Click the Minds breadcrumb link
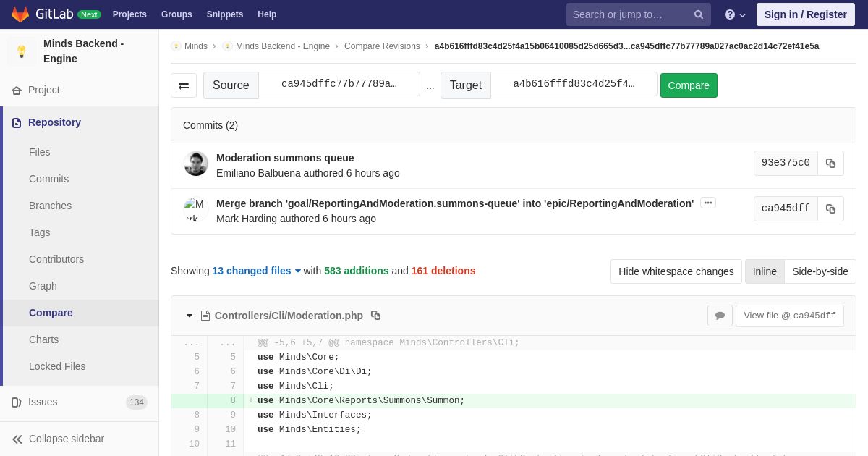868x456 pixels. coord(196,46)
